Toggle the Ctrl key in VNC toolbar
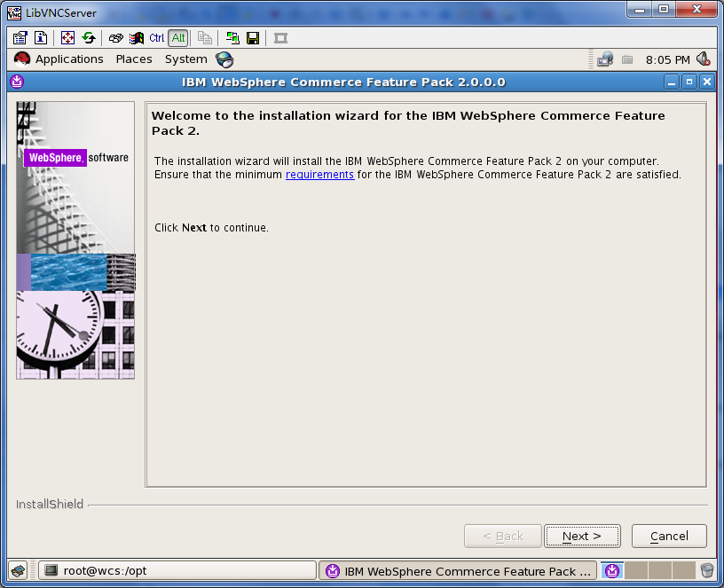Viewport: 724px width, 588px height. point(156,37)
